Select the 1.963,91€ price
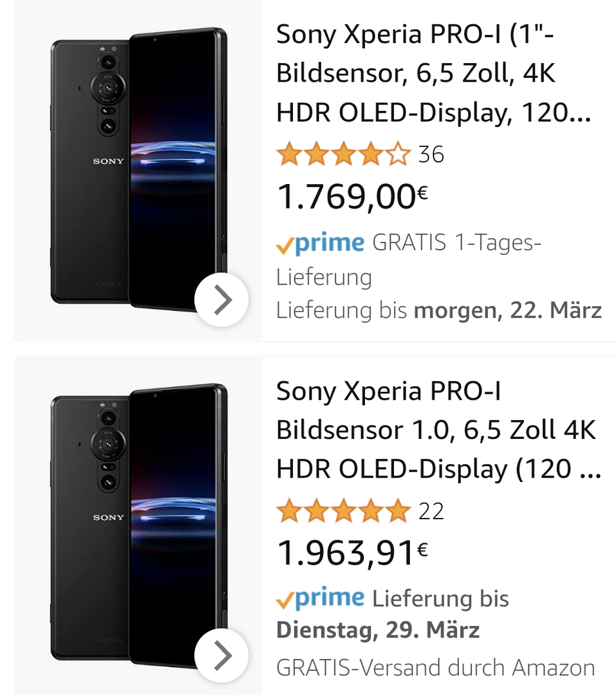616x695 pixels. click(352, 552)
